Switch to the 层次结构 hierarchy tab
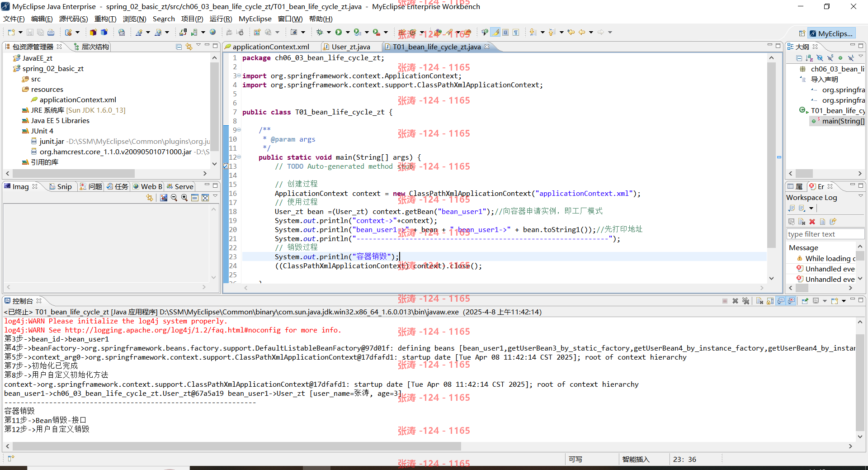Screen dimensions: 868x470 tap(91, 47)
